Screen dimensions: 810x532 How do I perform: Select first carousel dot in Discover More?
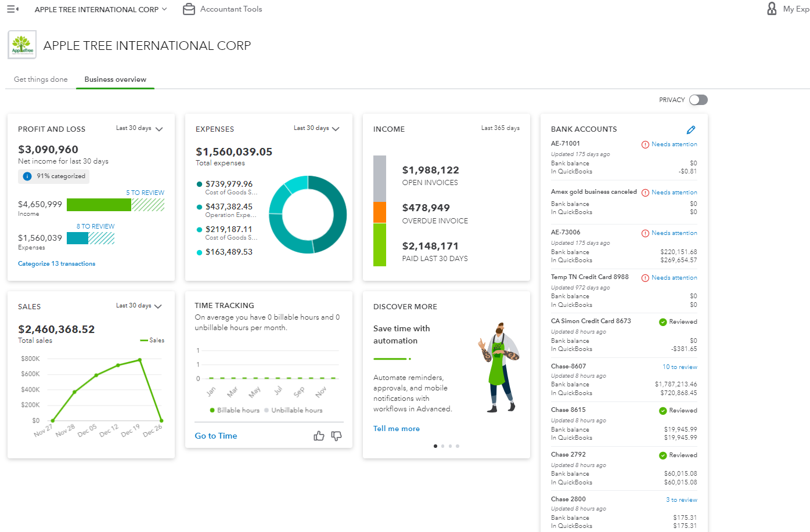pos(435,446)
